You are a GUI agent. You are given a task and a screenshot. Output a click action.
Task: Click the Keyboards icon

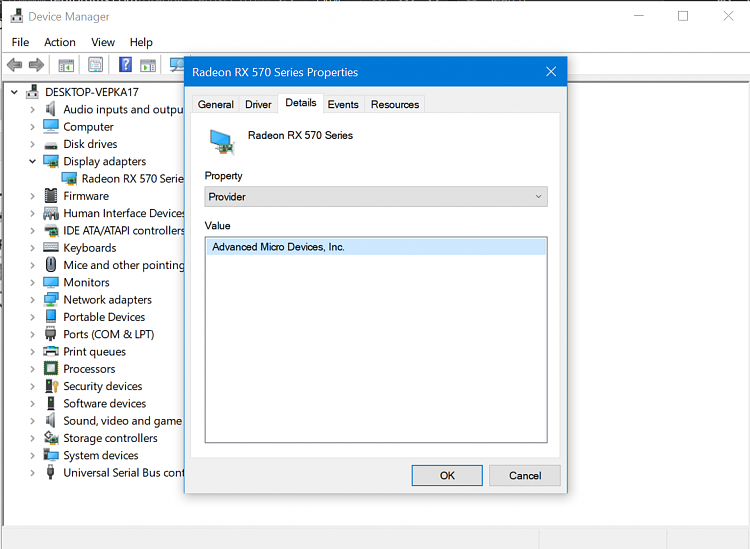(51, 247)
